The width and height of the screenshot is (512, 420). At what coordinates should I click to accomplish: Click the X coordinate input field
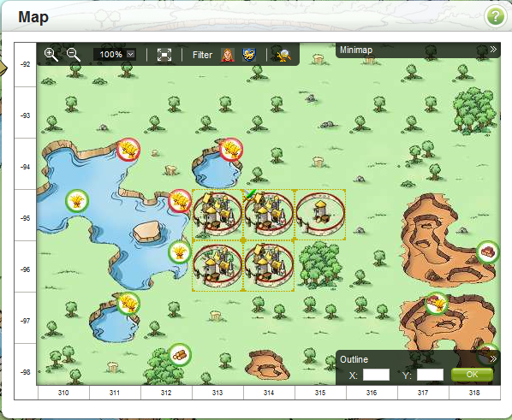coord(376,375)
